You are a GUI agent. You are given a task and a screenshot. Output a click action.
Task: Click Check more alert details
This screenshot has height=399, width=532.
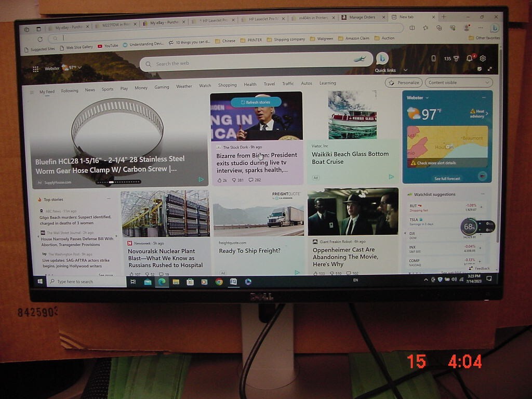click(x=436, y=163)
